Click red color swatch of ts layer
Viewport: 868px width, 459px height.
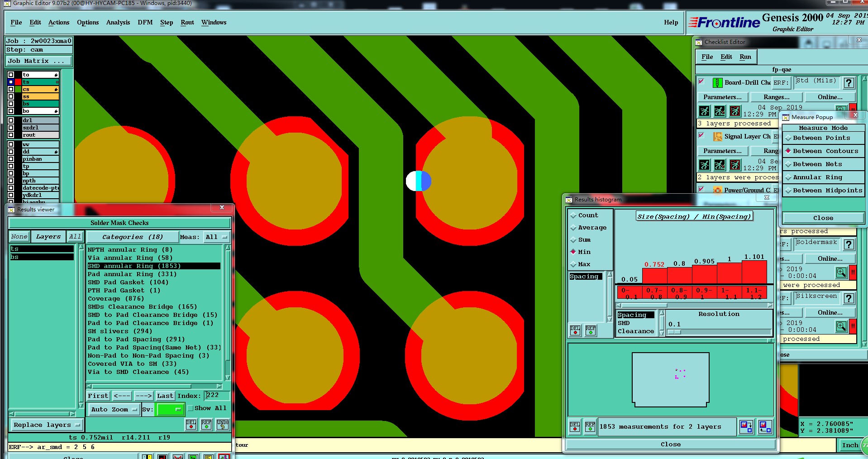tap(18, 82)
